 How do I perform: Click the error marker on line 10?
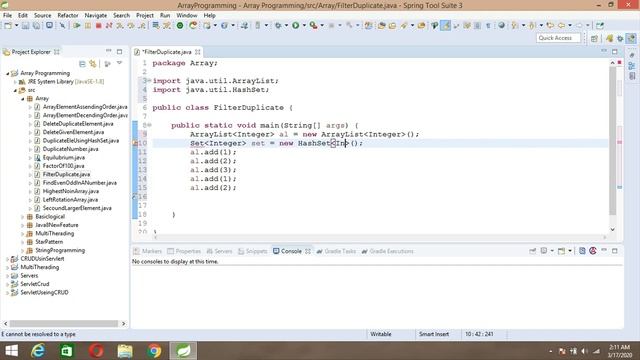click(135, 143)
